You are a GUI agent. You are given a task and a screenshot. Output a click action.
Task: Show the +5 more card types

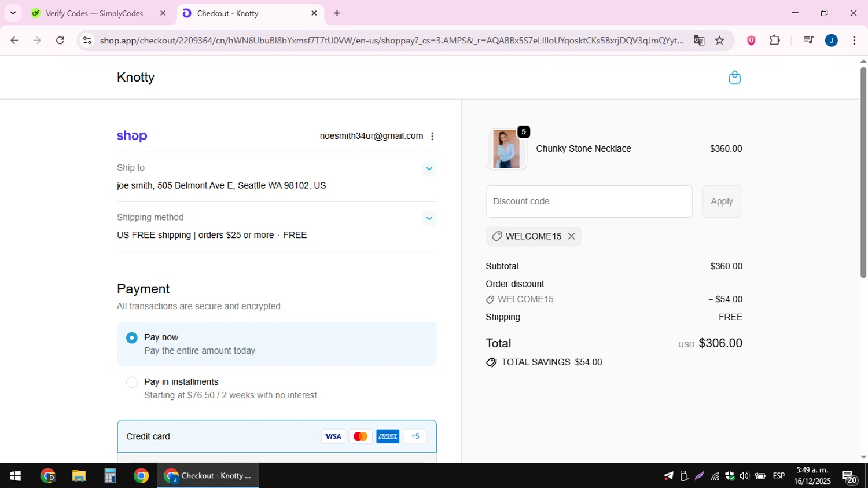pos(415,436)
